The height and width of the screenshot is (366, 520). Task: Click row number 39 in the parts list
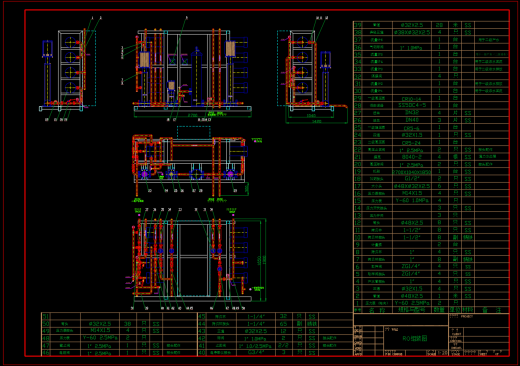(358, 25)
